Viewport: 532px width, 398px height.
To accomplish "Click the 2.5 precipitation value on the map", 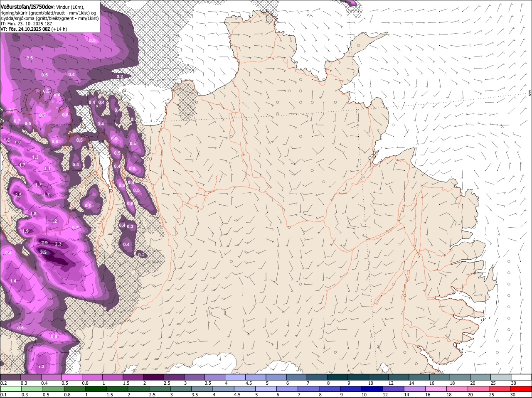I will coord(18,194).
